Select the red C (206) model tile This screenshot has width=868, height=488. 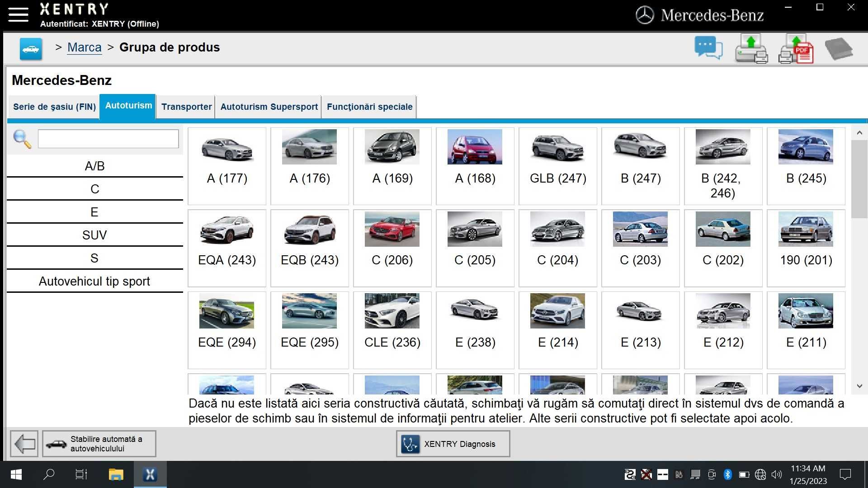(392, 248)
